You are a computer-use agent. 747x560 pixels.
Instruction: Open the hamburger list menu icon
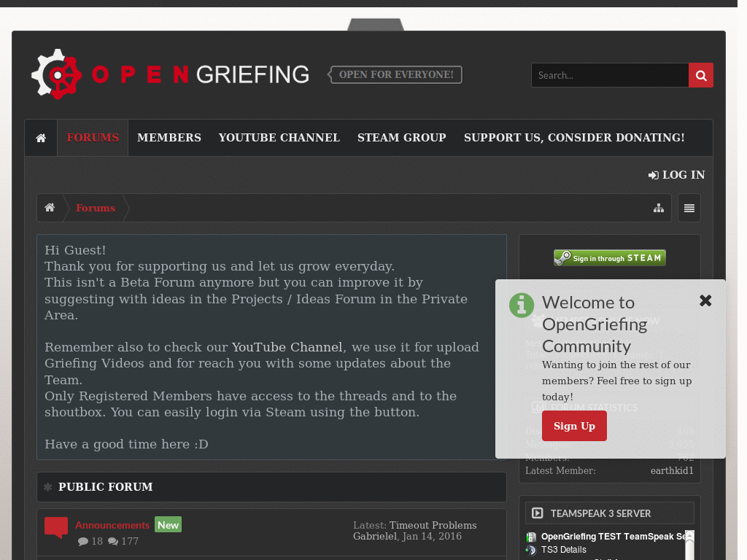click(689, 208)
